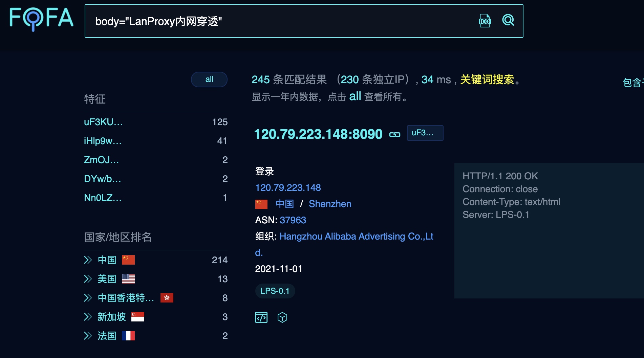Click the LPS-0.1 server tag
Viewport: 644px width, 358px height.
(x=275, y=291)
